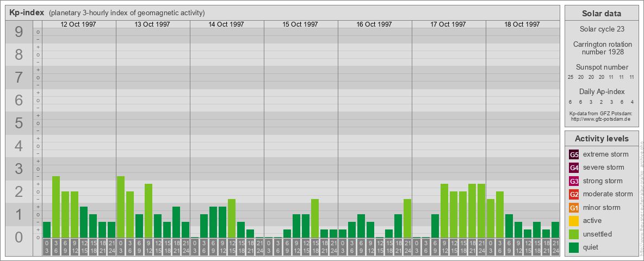Click the sunspot number value 25
Image resolution: width=644 pixels, height=261 pixels.
[x=571, y=77]
